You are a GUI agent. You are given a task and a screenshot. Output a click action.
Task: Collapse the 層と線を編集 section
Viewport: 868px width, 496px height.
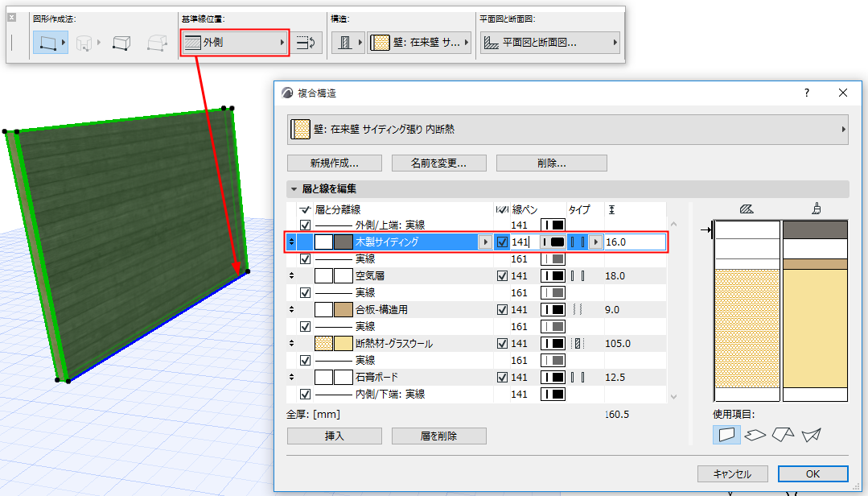tap(294, 189)
